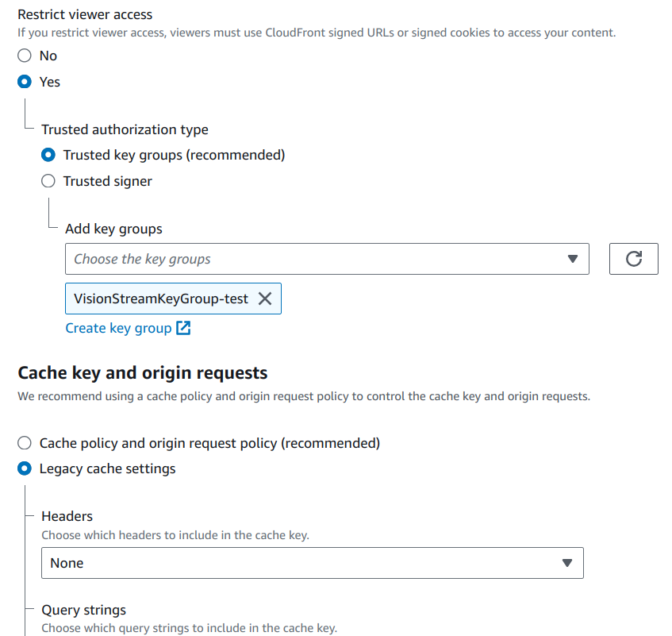Click the 'Restrict viewer access' label
Screen dimensions: 672x636
pos(85,14)
